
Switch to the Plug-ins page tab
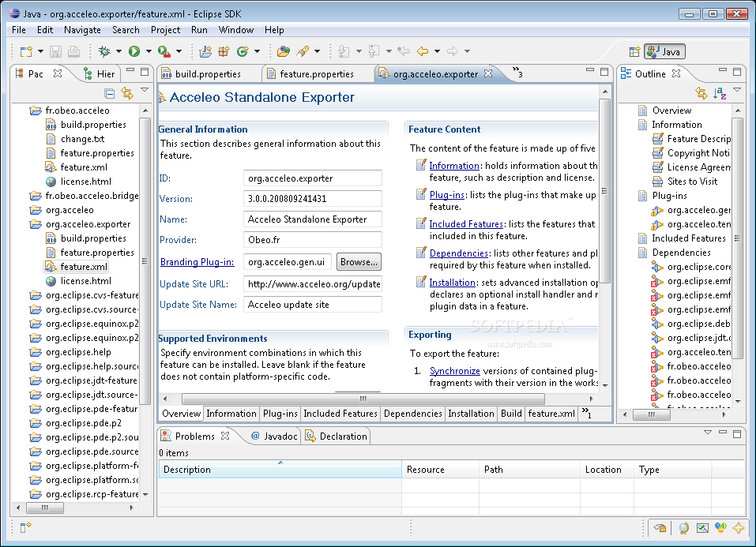click(280, 414)
